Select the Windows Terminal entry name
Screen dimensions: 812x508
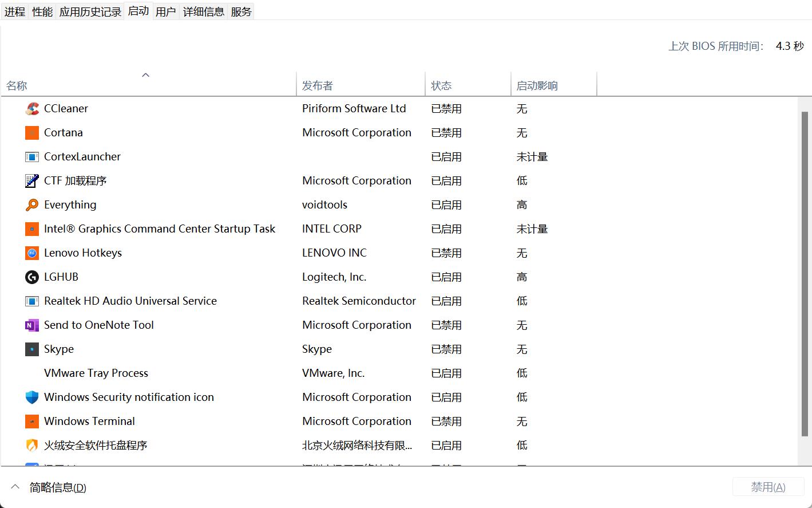pos(89,421)
